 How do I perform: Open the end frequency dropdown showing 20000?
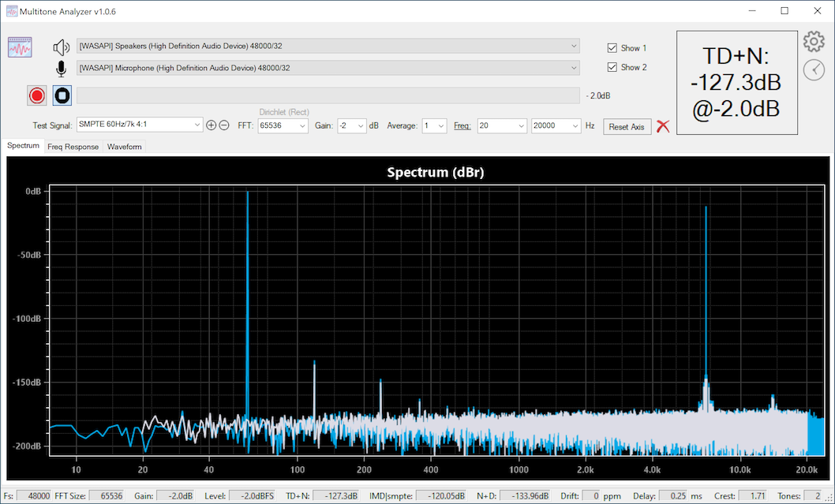556,125
